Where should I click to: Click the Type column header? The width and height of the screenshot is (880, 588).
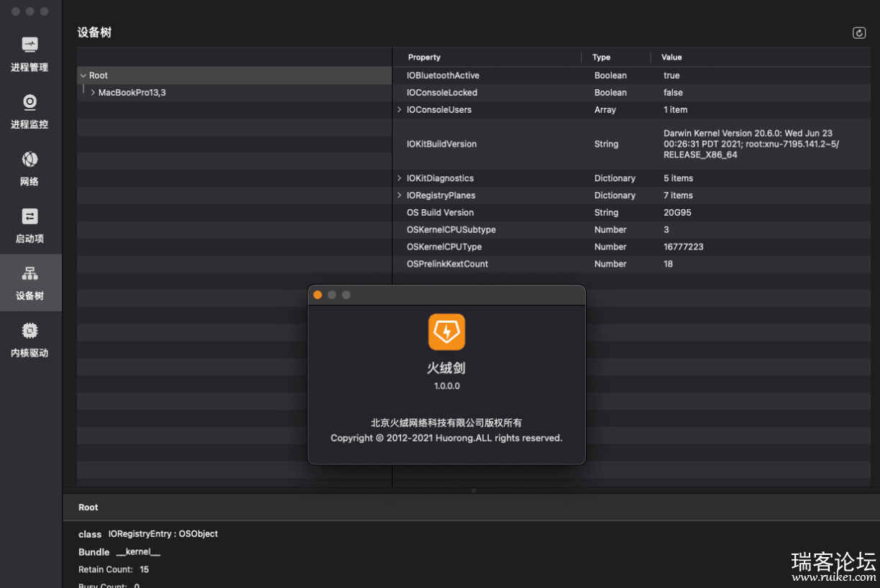click(x=601, y=58)
